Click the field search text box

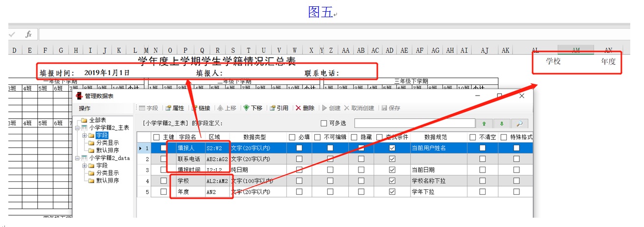coord(414,124)
